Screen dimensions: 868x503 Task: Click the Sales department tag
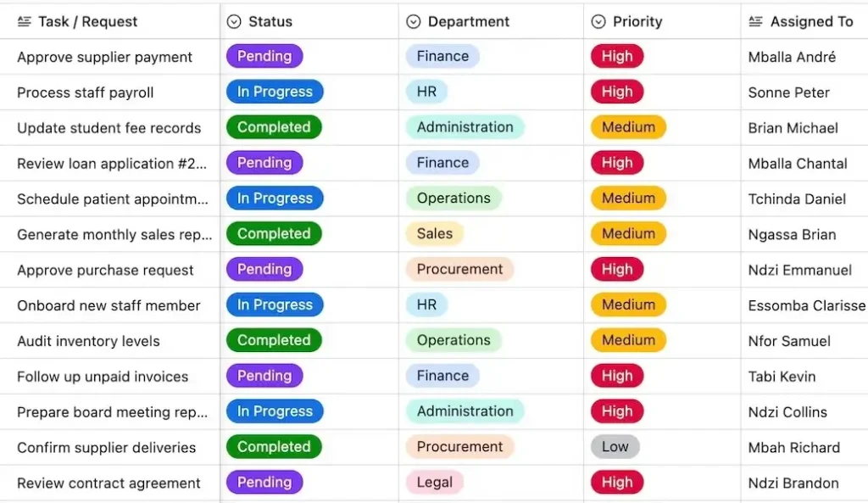coord(435,234)
